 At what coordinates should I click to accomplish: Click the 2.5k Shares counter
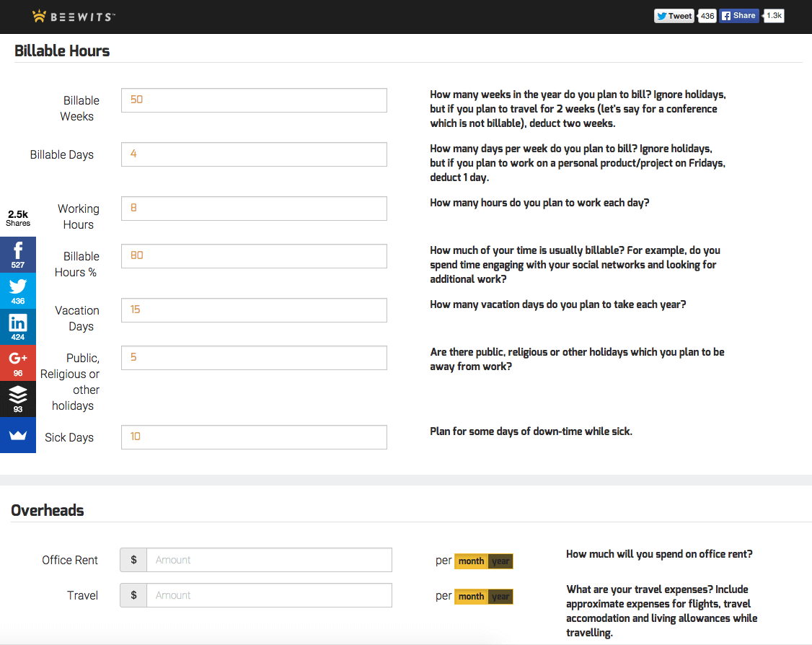click(x=18, y=218)
